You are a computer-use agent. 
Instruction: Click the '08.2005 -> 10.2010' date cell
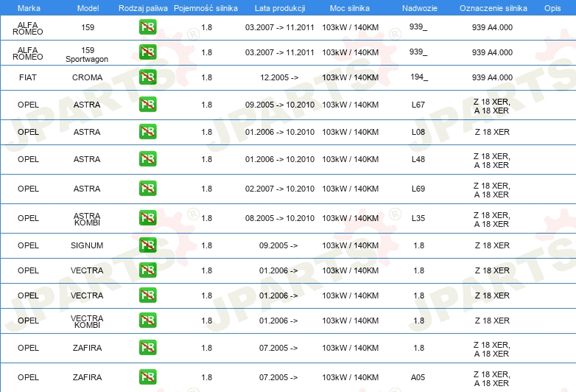[280, 218]
